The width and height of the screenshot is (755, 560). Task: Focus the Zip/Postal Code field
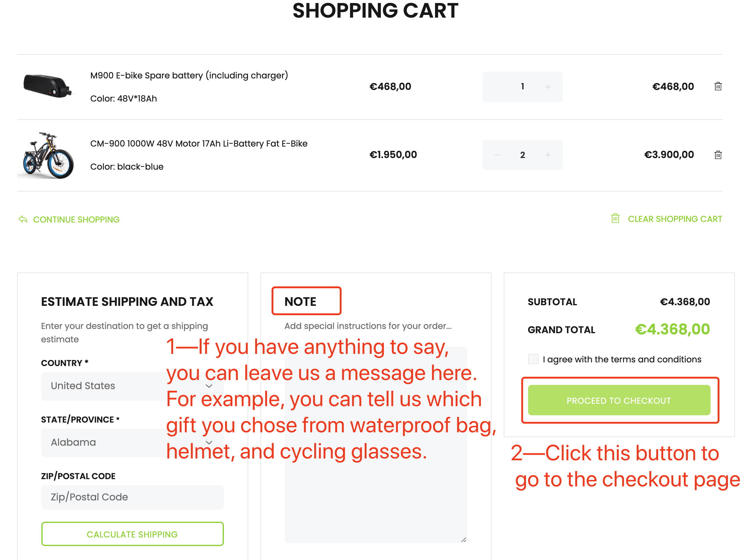[x=132, y=497]
